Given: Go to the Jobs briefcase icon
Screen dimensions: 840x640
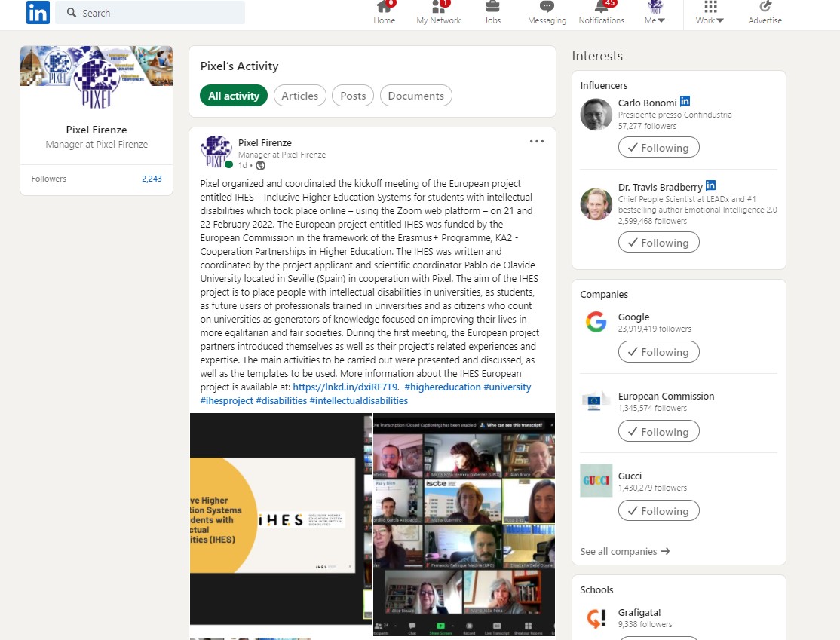Looking at the screenshot, I should (x=492, y=7).
